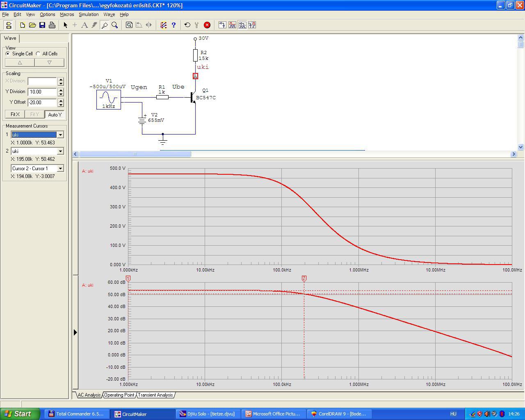Switch to the Operating Point tab
The width and height of the screenshot is (525, 420).
coord(119,395)
